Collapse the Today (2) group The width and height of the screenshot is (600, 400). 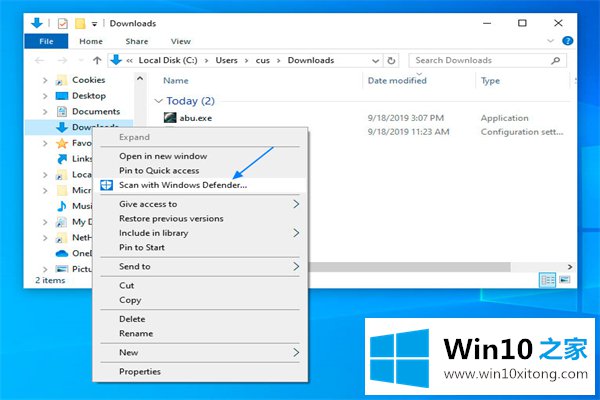coord(158,101)
